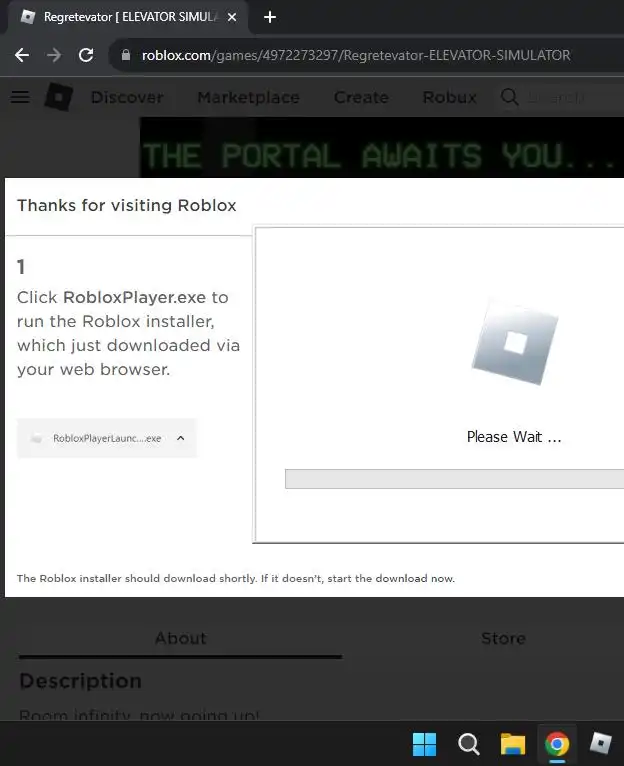Reload the Roblox page
The height and width of the screenshot is (766, 624).
click(86, 55)
